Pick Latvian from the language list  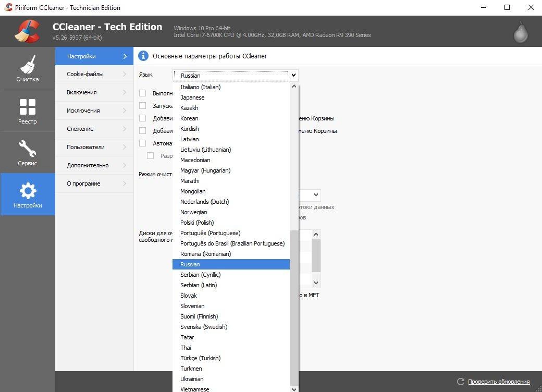pyautogui.click(x=231, y=139)
